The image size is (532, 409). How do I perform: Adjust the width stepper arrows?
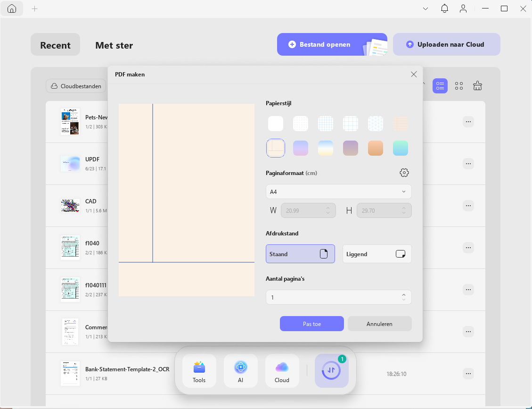point(328,210)
